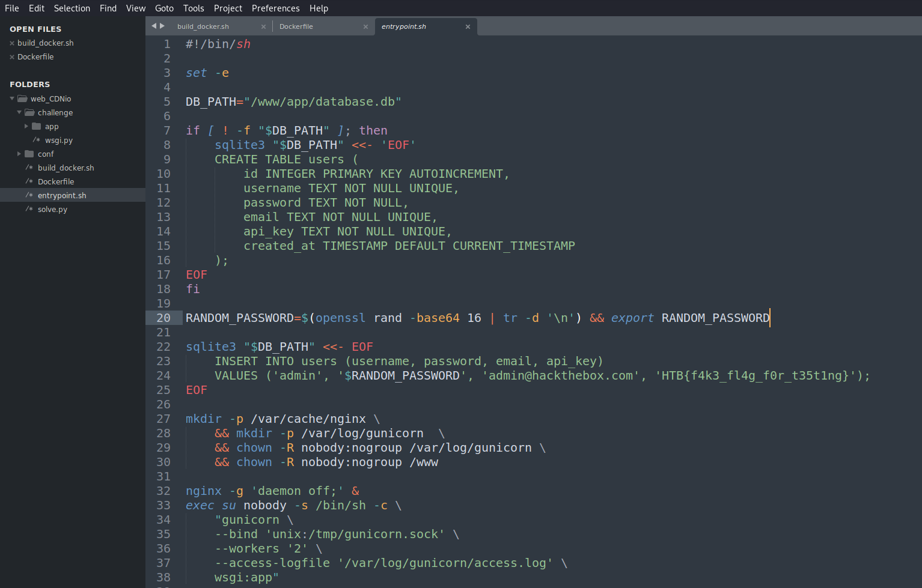Viewport: 922px width, 588px height.
Task: Open solve.py from the sidebar
Action: (x=52, y=210)
